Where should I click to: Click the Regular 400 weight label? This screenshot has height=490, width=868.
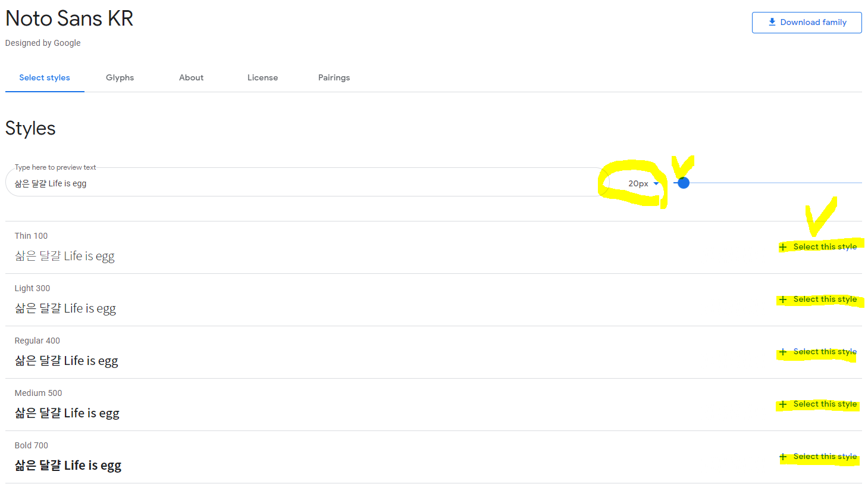point(37,341)
